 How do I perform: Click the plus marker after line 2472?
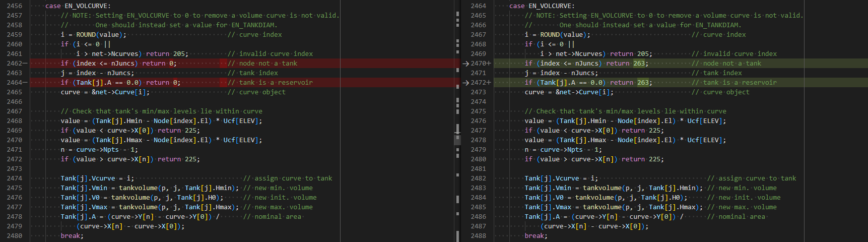[489, 83]
